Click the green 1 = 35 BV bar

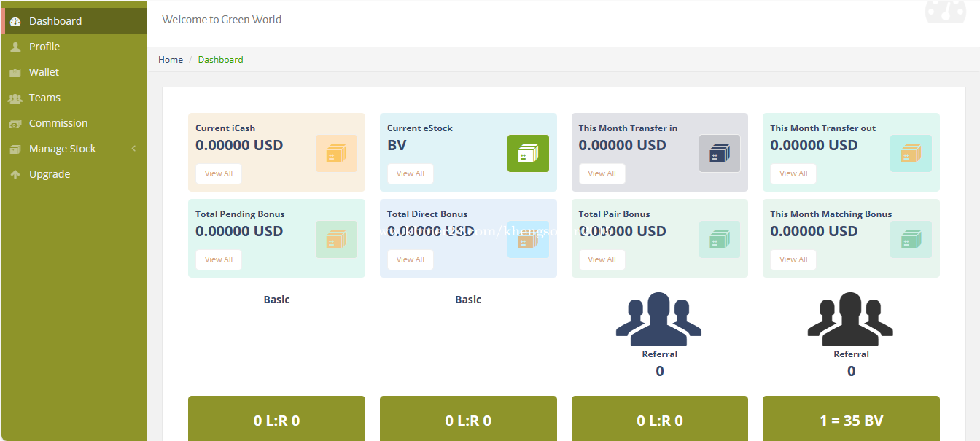pos(851,421)
